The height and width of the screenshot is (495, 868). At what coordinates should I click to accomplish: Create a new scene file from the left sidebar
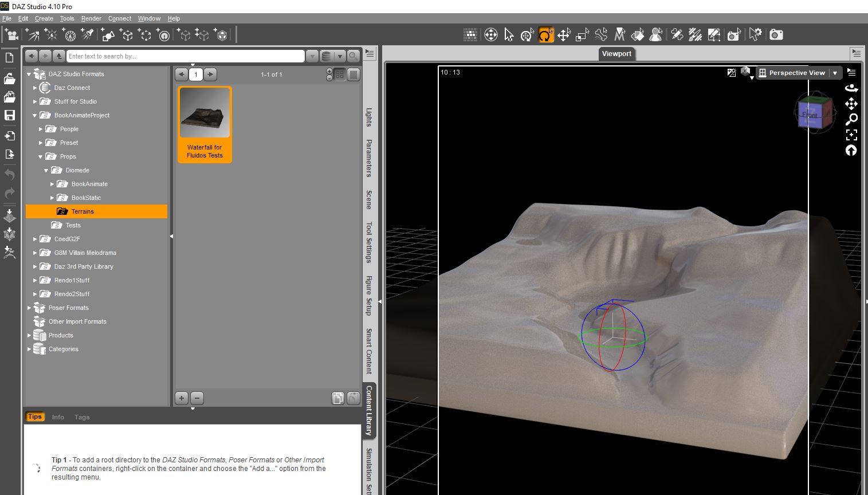(10, 57)
